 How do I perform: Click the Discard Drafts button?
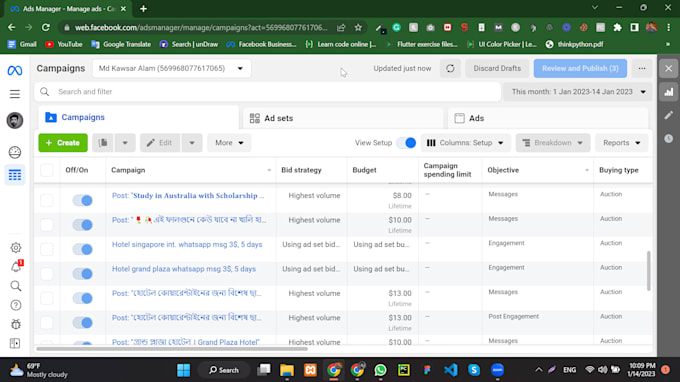coord(497,69)
